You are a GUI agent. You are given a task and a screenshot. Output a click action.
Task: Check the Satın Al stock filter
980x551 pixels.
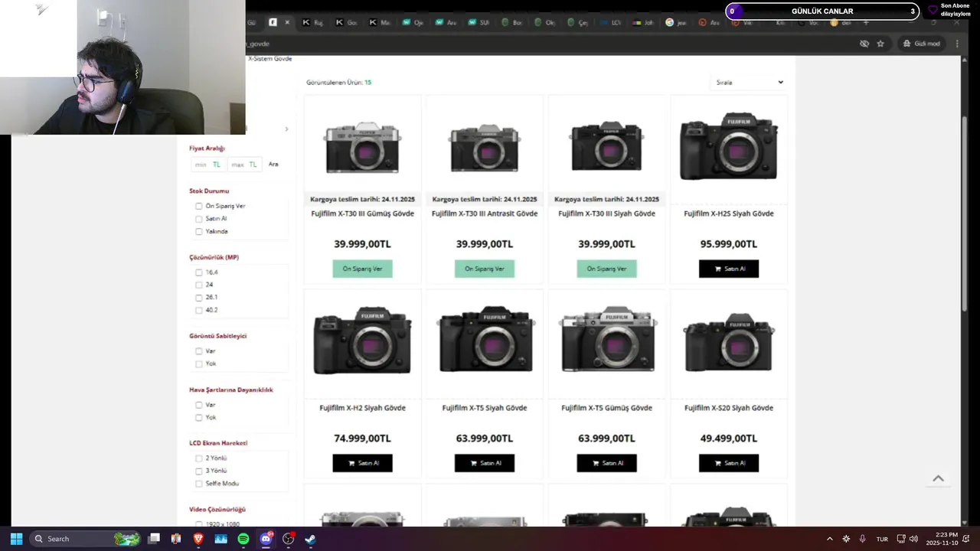(x=199, y=219)
